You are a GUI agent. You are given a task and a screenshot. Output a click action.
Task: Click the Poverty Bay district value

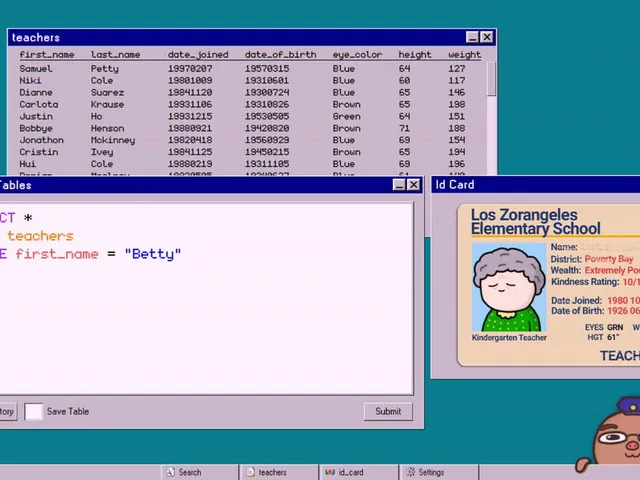click(609, 259)
